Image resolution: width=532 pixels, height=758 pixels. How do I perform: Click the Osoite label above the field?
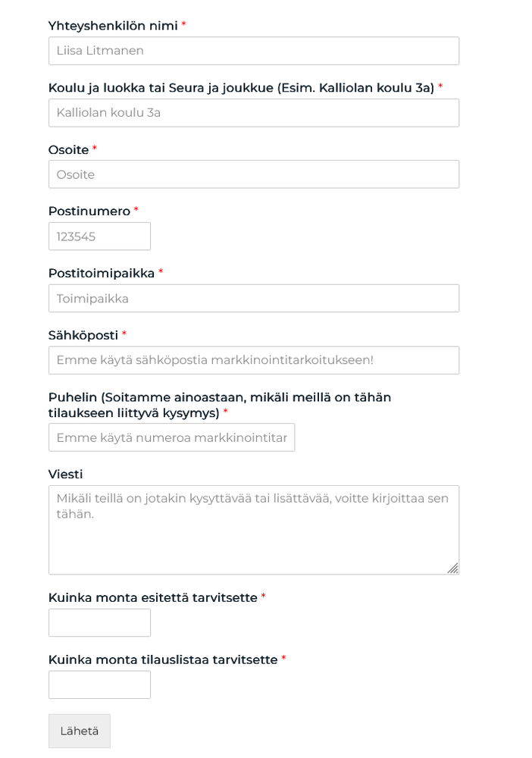pyautogui.click(x=68, y=150)
